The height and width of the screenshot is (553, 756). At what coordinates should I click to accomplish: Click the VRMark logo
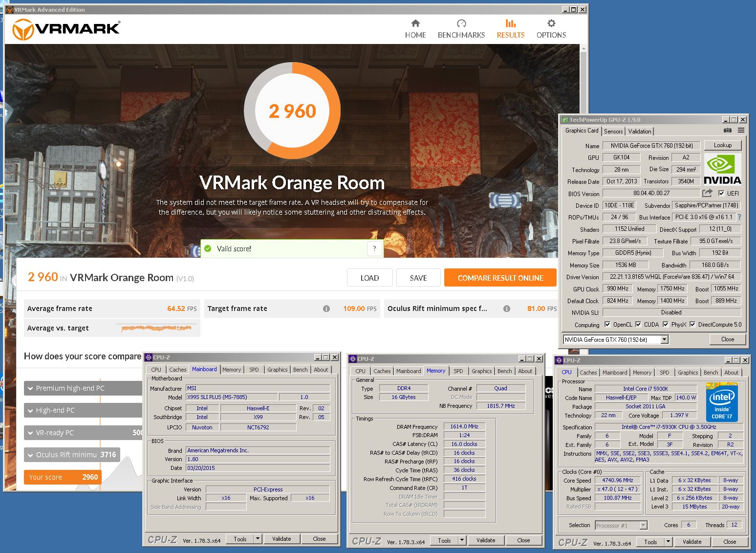pyautogui.click(x=66, y=29)
